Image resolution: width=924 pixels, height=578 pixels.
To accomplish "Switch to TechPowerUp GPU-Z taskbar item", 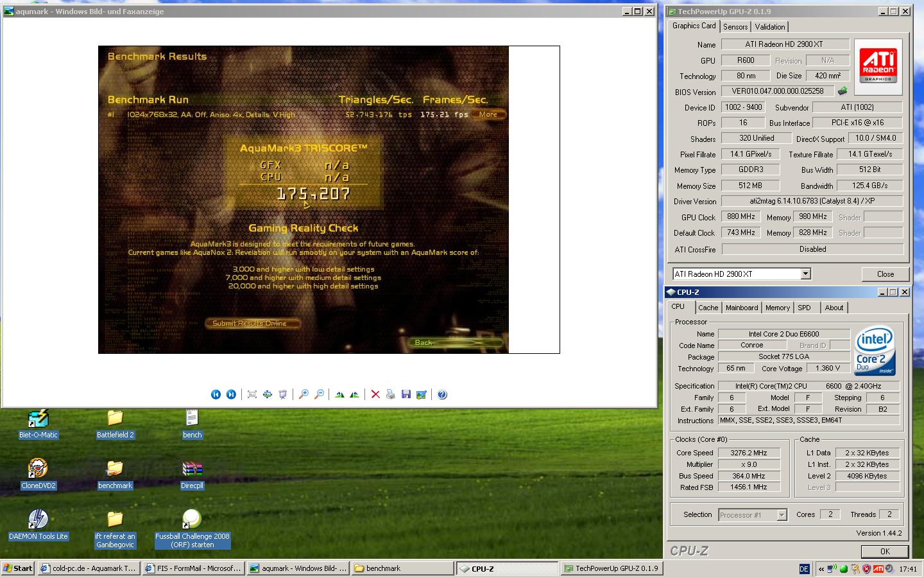I will point(612,568).
